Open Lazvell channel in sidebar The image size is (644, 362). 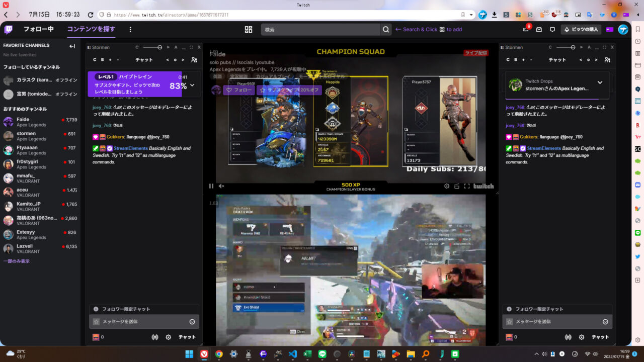(x=40, y=249)
